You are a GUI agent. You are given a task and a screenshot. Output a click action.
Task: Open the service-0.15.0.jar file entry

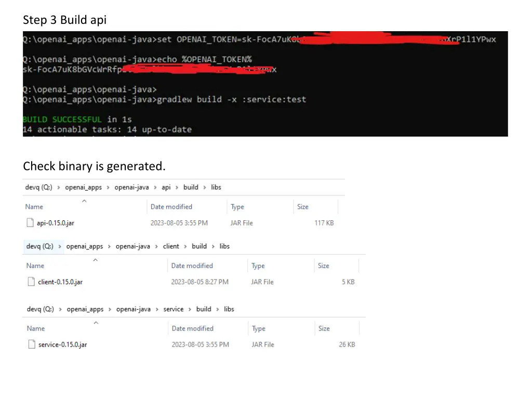click(62, 344)
